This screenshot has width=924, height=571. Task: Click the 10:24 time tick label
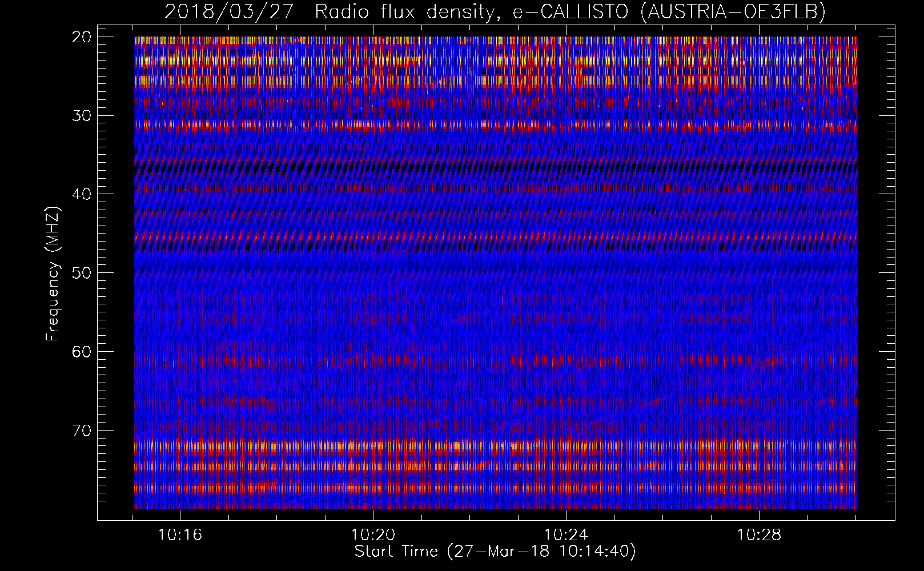(x=566, y=535)
